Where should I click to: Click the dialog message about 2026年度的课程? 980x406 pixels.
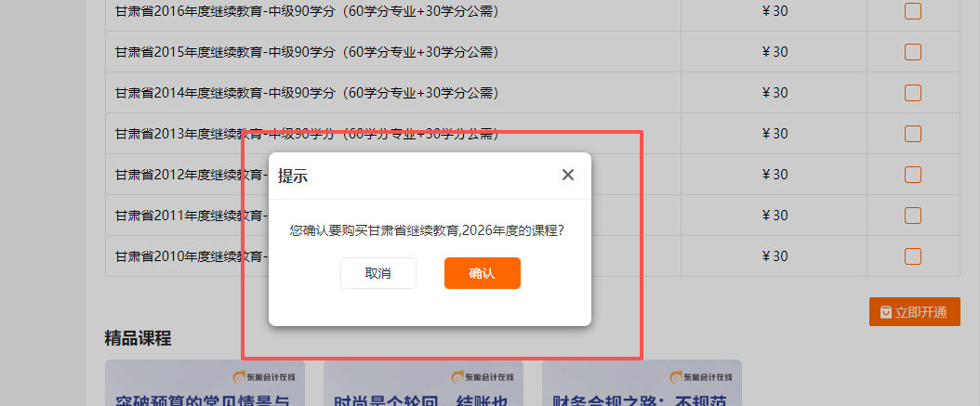click(x=428, y=231)
